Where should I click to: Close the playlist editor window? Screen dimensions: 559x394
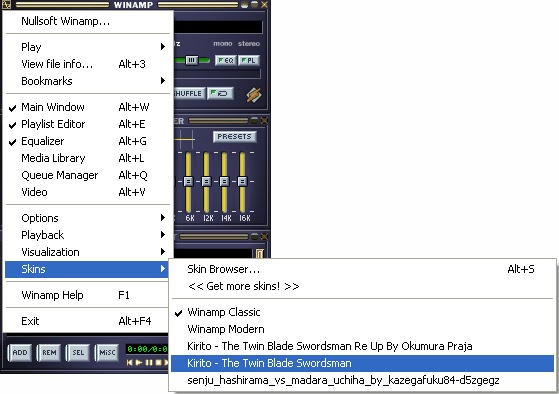click(x=265, y=236)
